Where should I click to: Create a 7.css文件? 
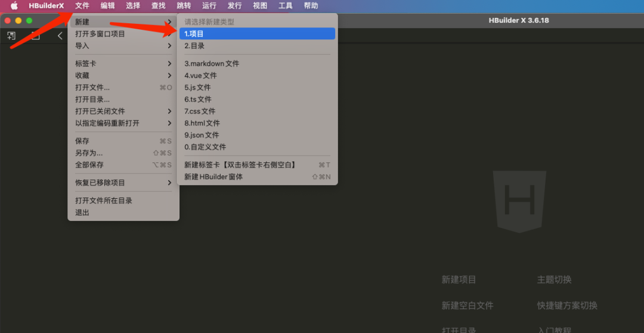tap(257, 112)
